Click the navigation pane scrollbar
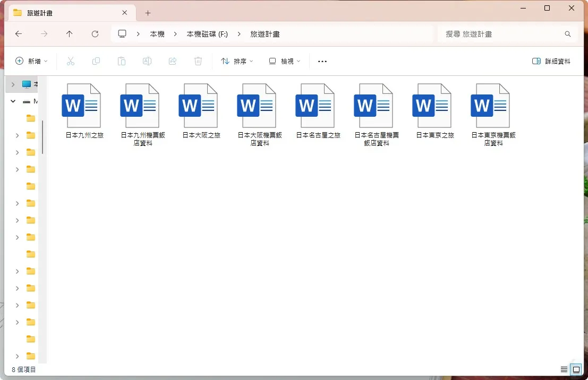 [42, 137]
